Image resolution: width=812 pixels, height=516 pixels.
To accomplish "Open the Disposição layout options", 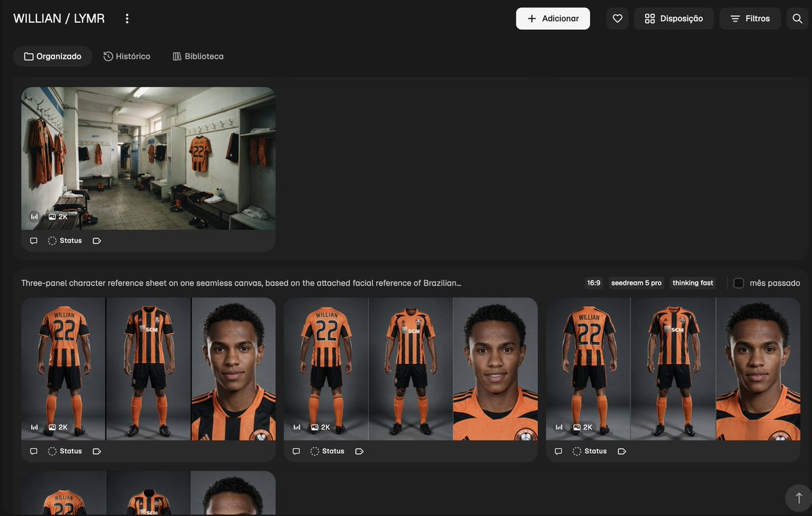I will pos(674,19).
